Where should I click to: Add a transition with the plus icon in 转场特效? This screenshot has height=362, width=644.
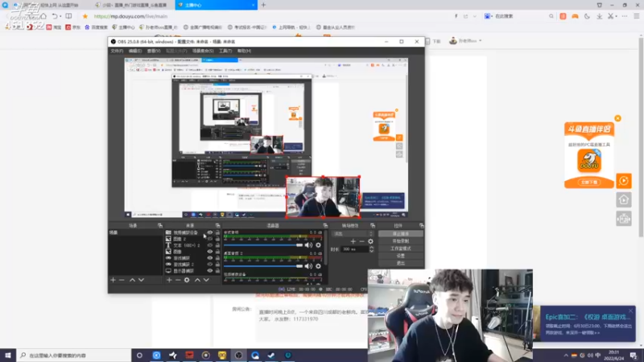(353, 241)
